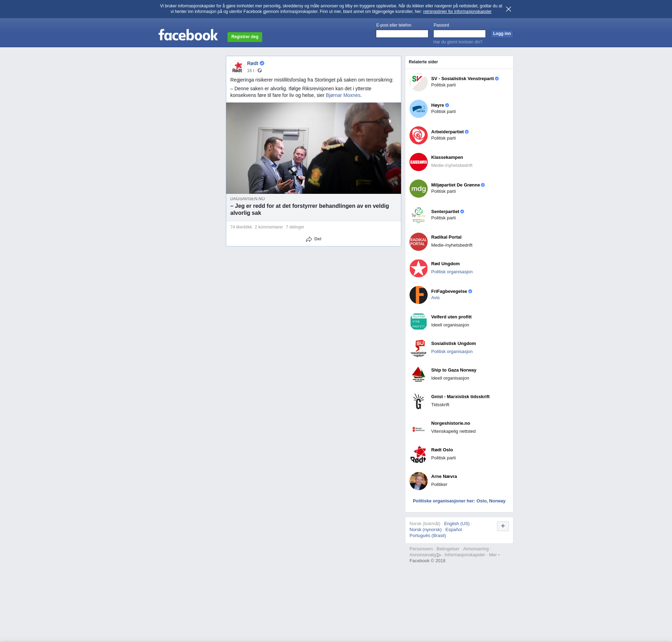672x642 pixels.
Task: Click the SV Sosialistisk Venstreparti logo
Action: click(419, 82)
